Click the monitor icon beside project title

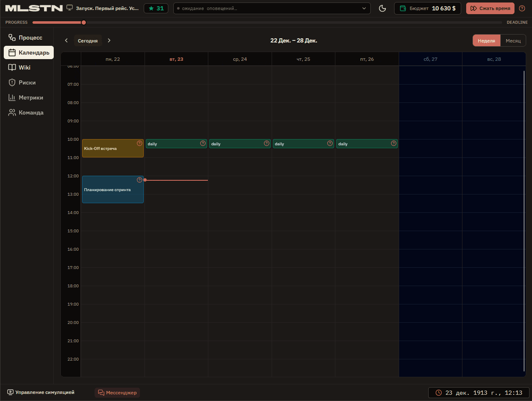tap(70, 8)
